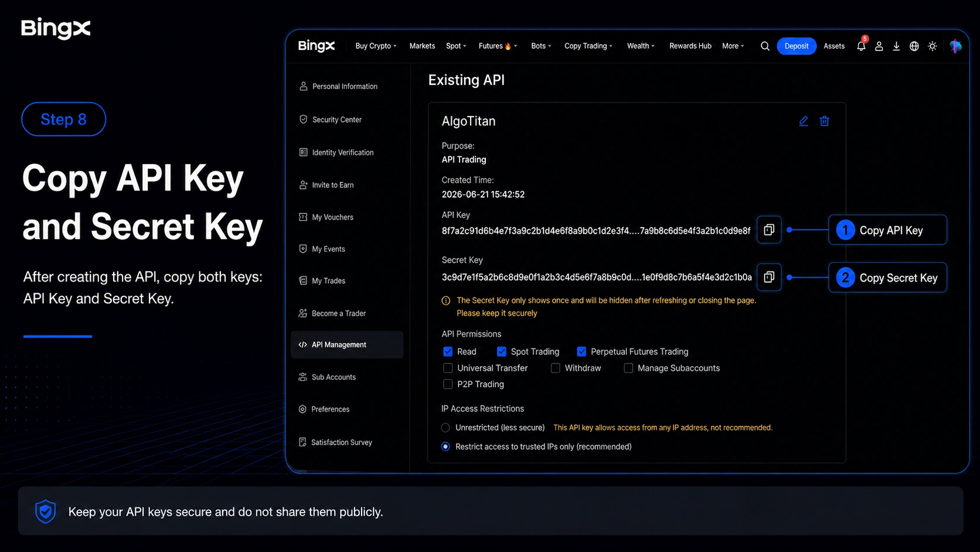
Task: Click the Security Center shield icon
Action: [304, 119]
